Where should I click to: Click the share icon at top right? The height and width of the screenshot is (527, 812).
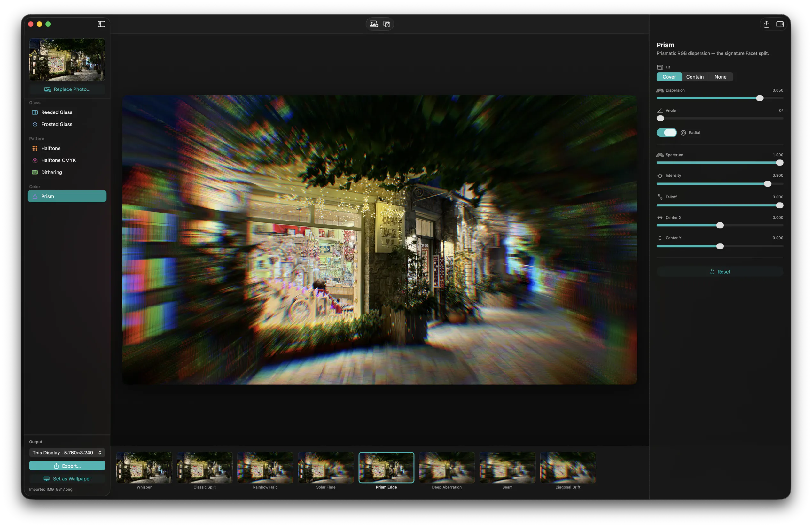click(x=766, y=24)
